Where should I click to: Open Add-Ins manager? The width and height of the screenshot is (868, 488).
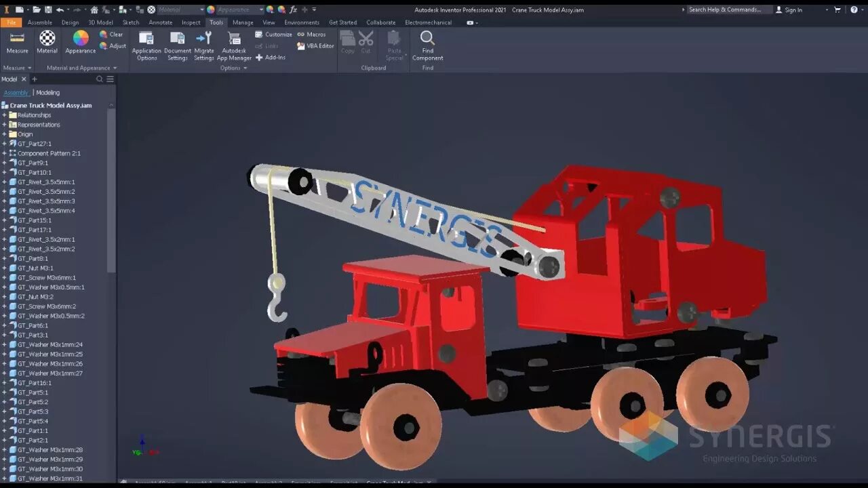270,58
